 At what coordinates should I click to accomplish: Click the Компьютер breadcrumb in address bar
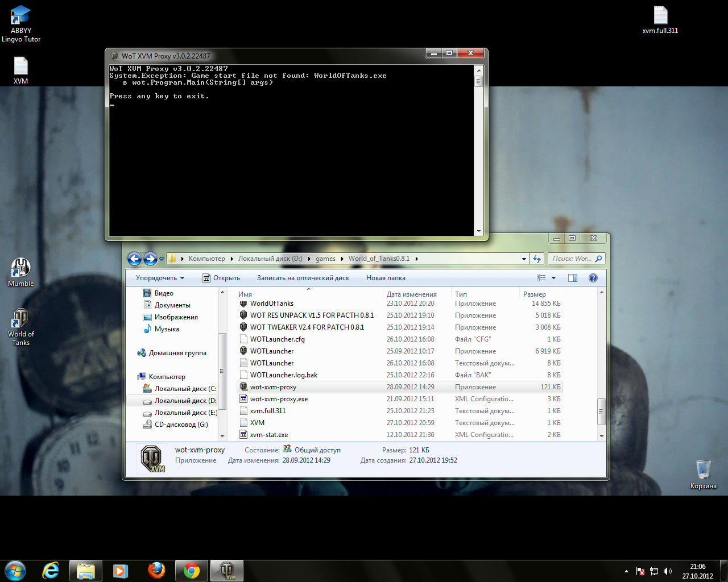point(207,259)
